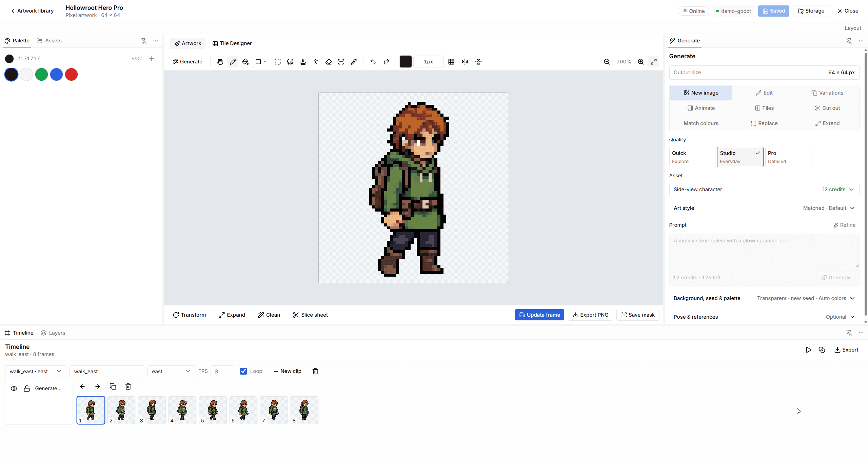Select the stamp tool
This screenshot has width=868, height=458.
[x=303, y=62]
